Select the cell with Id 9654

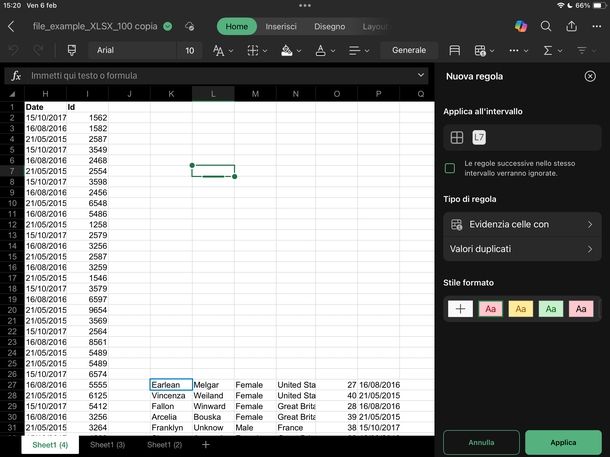click(x=88, y=310)
